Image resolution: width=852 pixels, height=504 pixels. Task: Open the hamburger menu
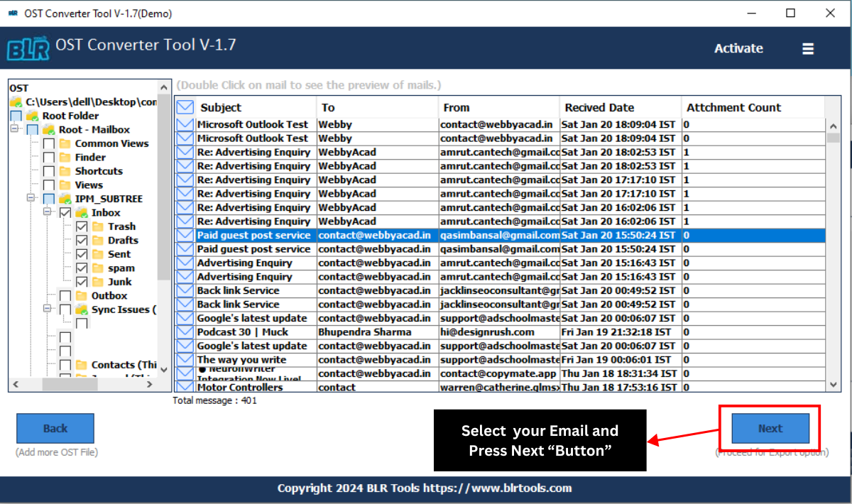[x=808, y=48]
